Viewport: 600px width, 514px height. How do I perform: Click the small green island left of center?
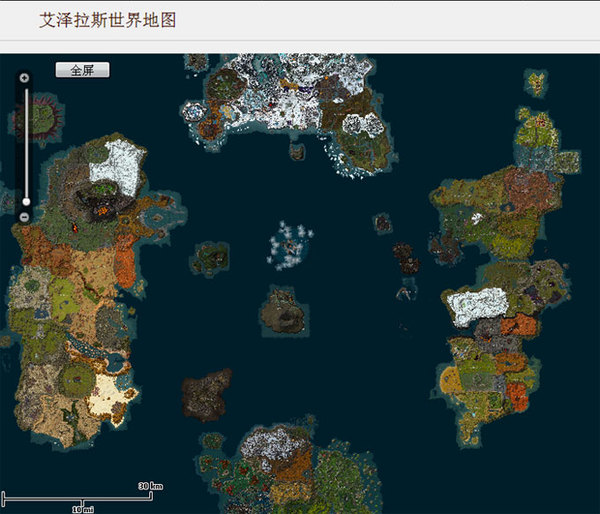pos(211,258)
